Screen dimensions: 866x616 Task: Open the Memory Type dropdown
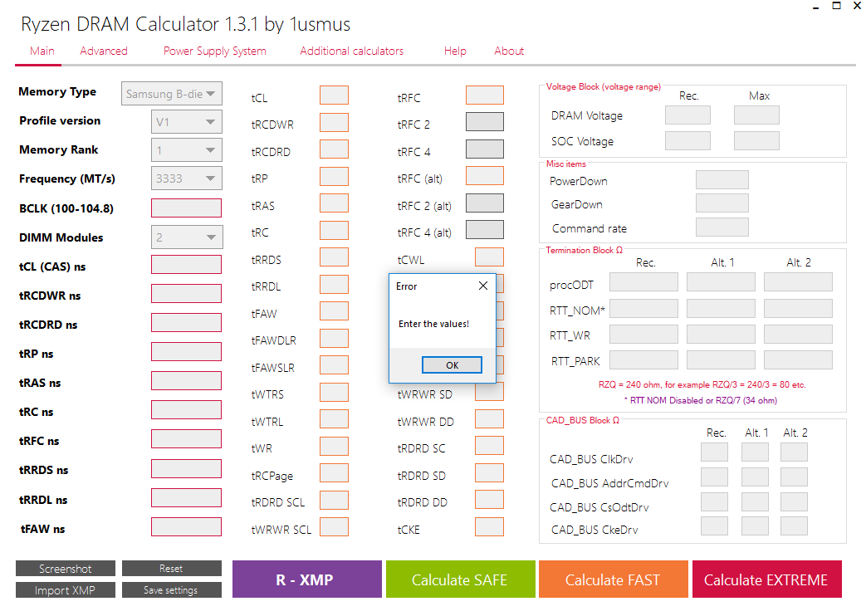[172, 94]
